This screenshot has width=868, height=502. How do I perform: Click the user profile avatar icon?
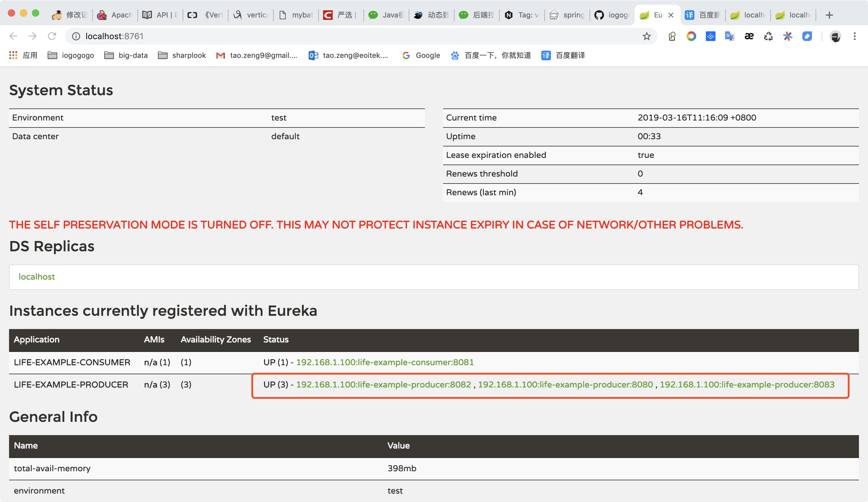point(835,36)
